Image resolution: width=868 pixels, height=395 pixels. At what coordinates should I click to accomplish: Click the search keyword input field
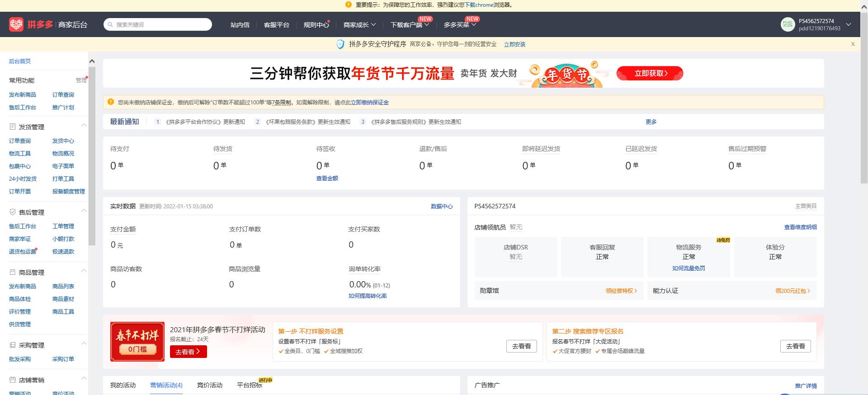click(x=158, y=24)
